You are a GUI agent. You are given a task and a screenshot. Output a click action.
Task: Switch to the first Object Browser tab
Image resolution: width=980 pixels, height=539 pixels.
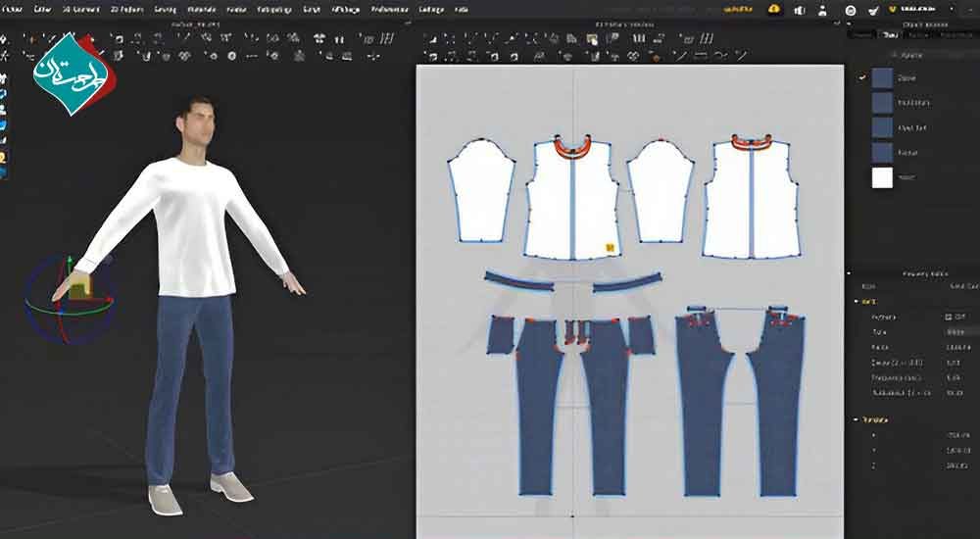861,35
